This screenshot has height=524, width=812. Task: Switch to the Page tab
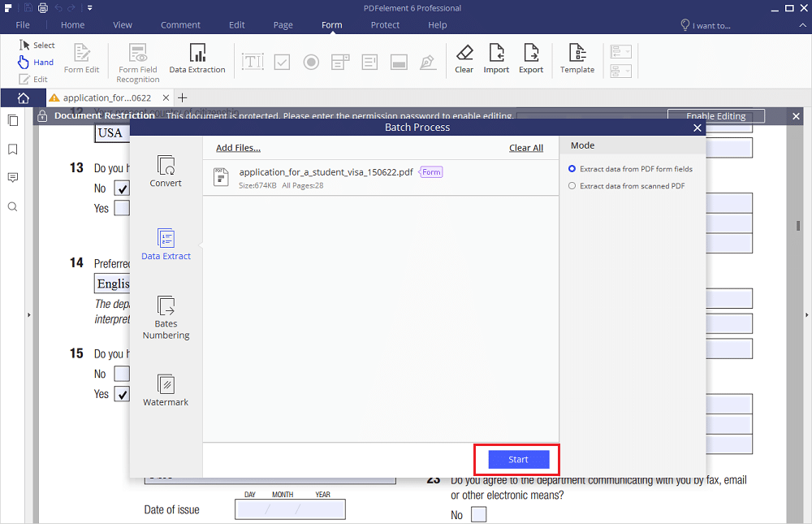[283, 25]
